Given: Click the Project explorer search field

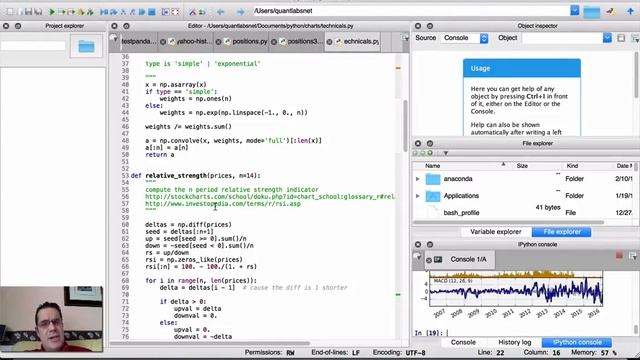Looking at the screenshot, I should [x=33, y=45].
